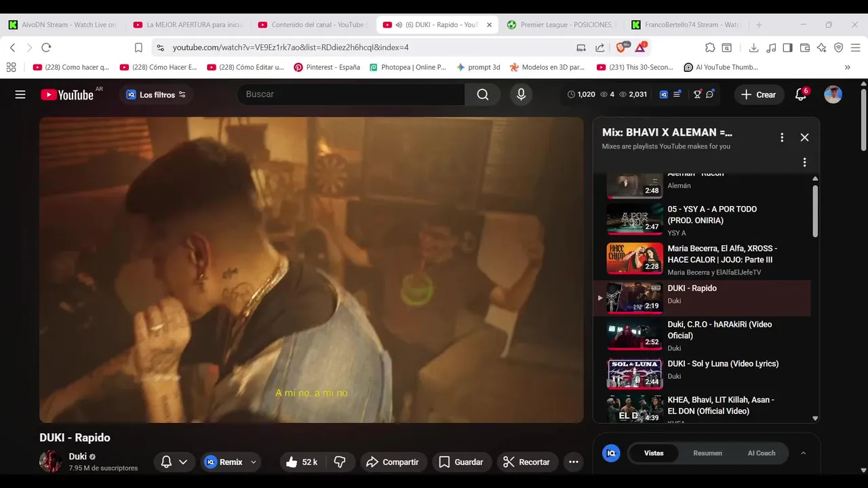Click the Compartir button

pos(393,462)
